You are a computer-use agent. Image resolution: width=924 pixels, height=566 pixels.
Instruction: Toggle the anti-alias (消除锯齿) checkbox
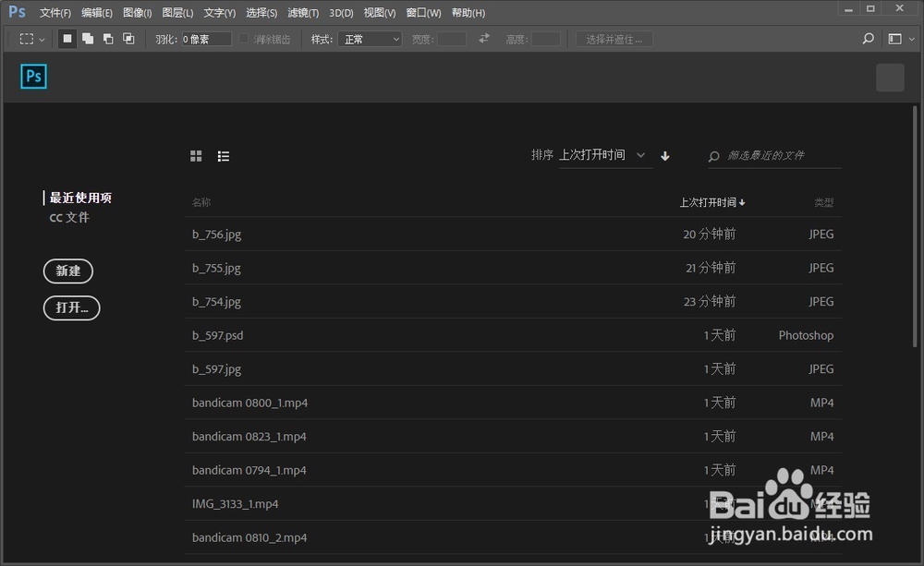pyautogui.click(x=243, y=39)
